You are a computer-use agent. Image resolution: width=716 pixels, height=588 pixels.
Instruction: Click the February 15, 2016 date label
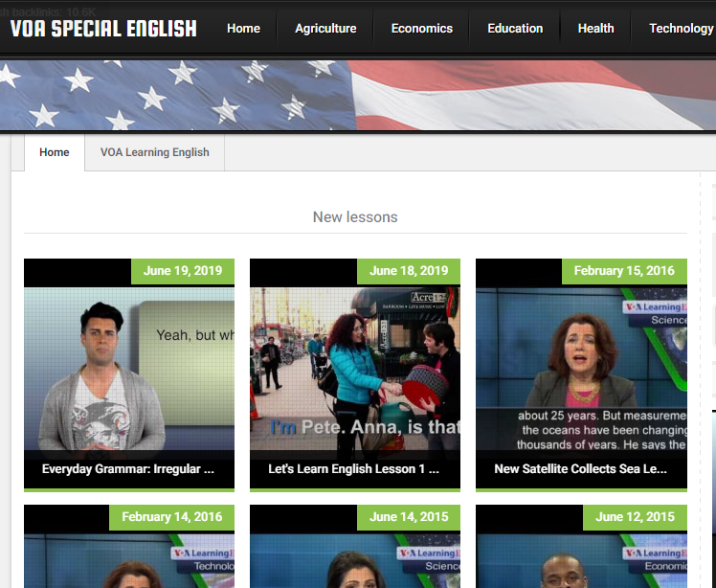tap(624, 271)
